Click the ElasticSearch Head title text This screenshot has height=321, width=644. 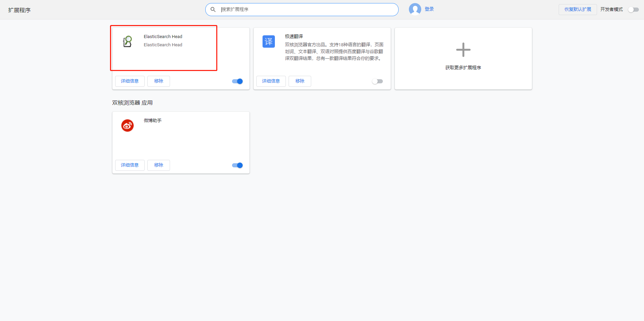pyautogui.click(x=163, y=37)
